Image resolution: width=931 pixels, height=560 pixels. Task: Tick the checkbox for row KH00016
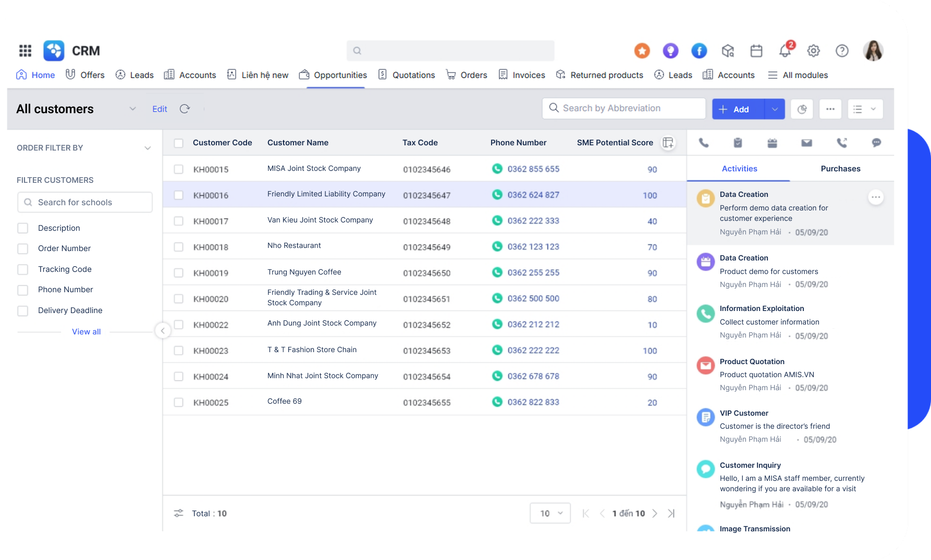(x=179, y=195)
